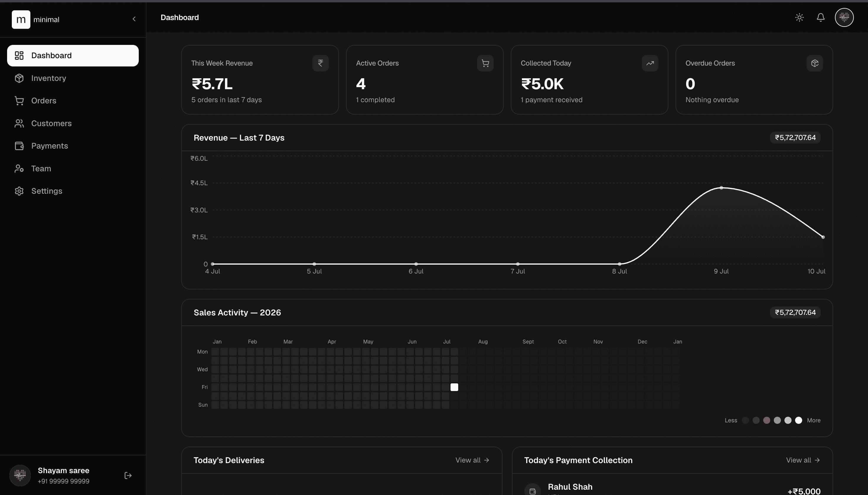Click the Orders cart icon in sidebar

pyautogui.click(x=19, y=101)
